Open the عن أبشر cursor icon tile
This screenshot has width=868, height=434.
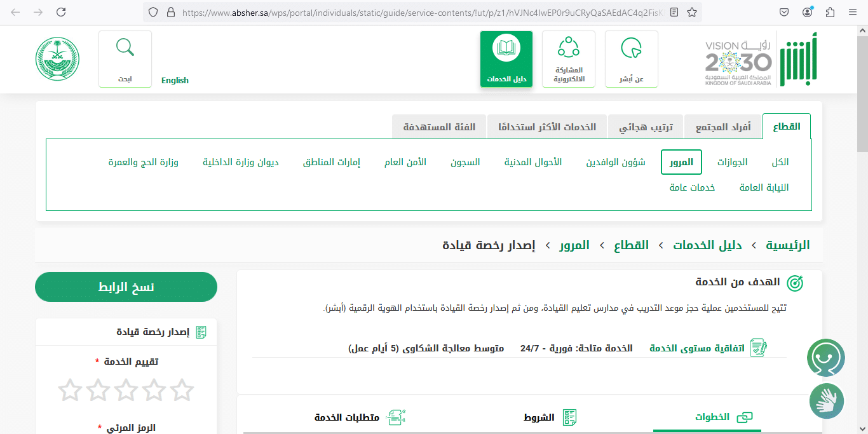coord(632,59)
